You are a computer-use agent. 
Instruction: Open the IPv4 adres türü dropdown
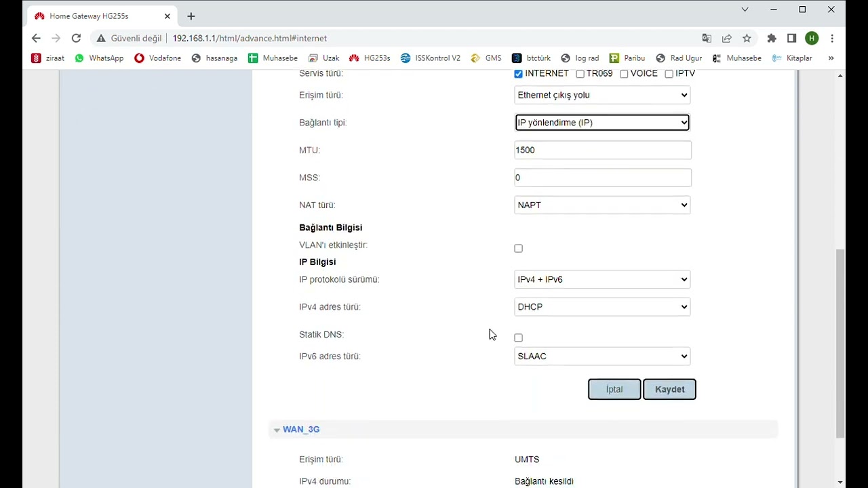(602, 307)
